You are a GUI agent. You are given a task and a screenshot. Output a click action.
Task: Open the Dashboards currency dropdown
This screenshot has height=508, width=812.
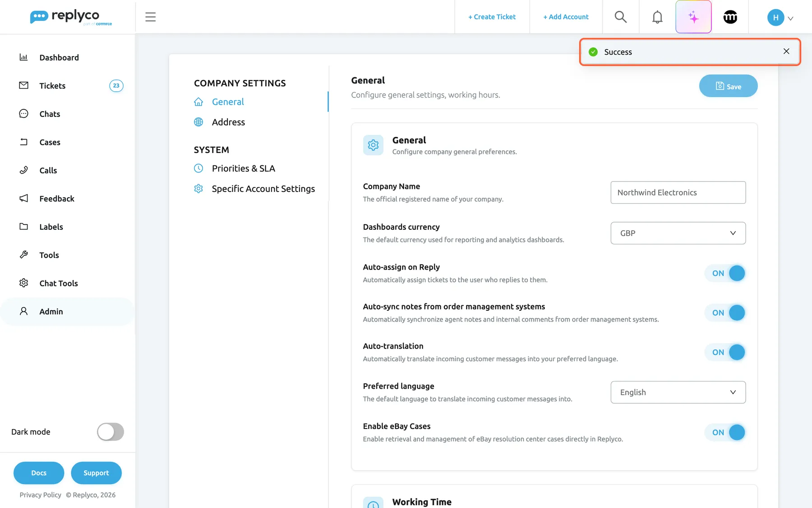point(678,233)
